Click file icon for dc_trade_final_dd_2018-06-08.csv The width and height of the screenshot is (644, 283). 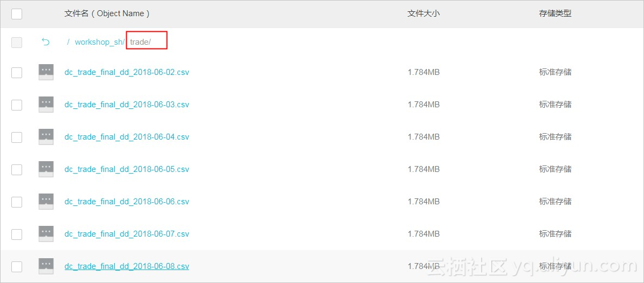(x=46, y=266)
